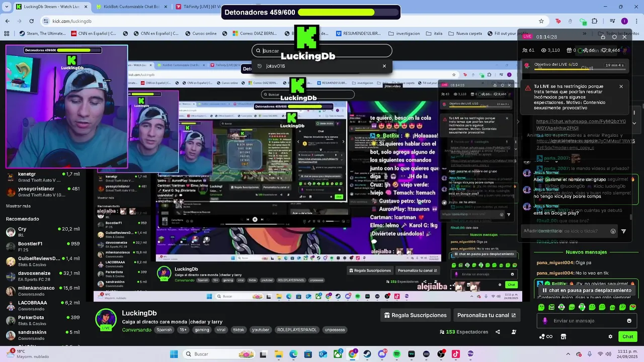The image size is (644, 362).
Task: Insert the heart-eyes emote in the quick emote row
Action: pyautogui.click(x=632, y=307)
